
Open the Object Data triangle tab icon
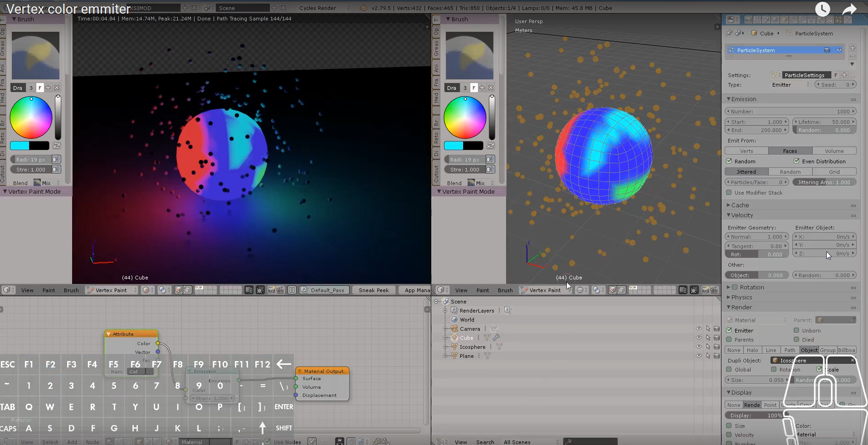[811, 20]
